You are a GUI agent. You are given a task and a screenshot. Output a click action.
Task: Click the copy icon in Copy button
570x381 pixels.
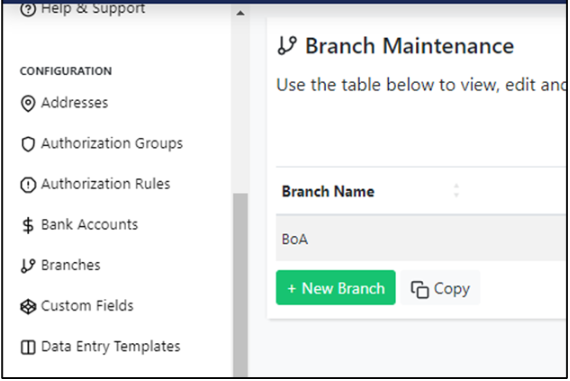[420, 290]
